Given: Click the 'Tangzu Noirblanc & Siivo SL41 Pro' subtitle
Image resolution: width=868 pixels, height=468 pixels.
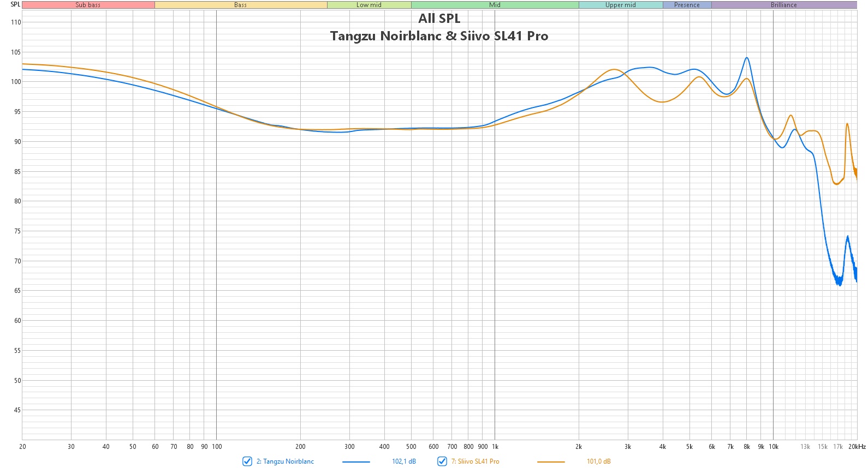Looking at the screenshot, I should point(439,36).
